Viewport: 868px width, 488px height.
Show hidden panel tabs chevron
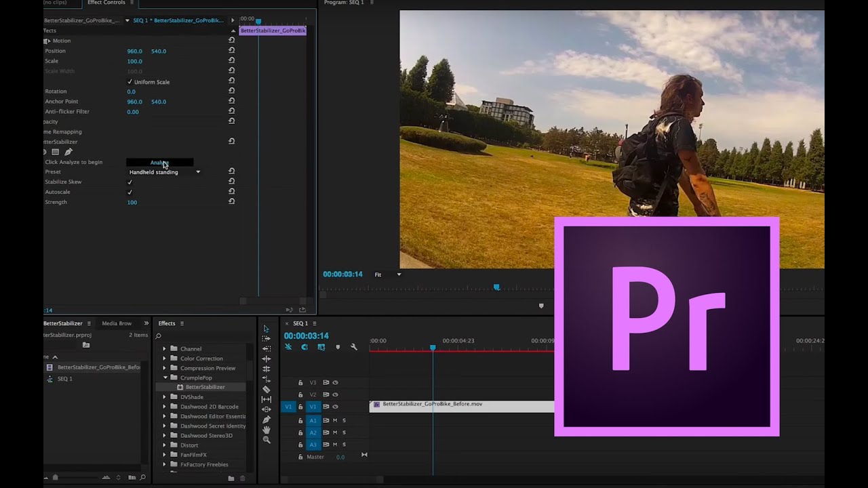tap(146, 323)
